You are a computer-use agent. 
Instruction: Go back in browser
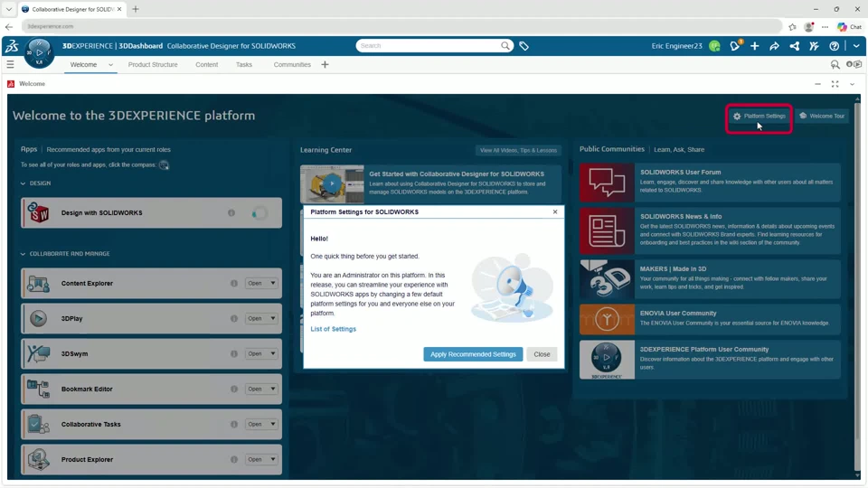click(x=9, y=26)
